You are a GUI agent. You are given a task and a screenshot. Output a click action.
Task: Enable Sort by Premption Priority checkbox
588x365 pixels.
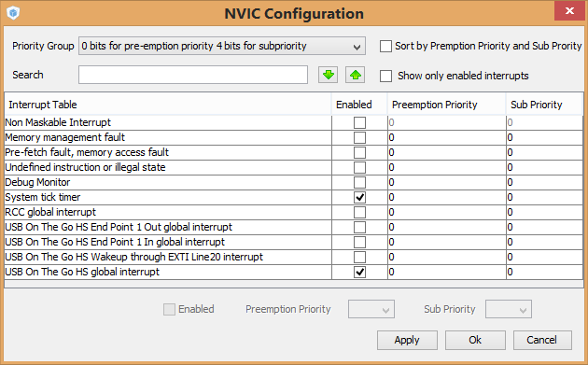(x=385, y=46)
